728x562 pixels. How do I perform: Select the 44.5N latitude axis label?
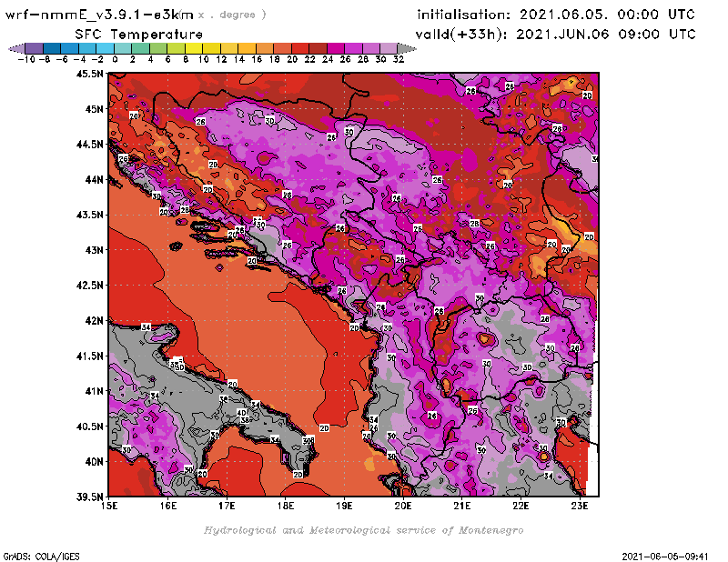(89, 145)
